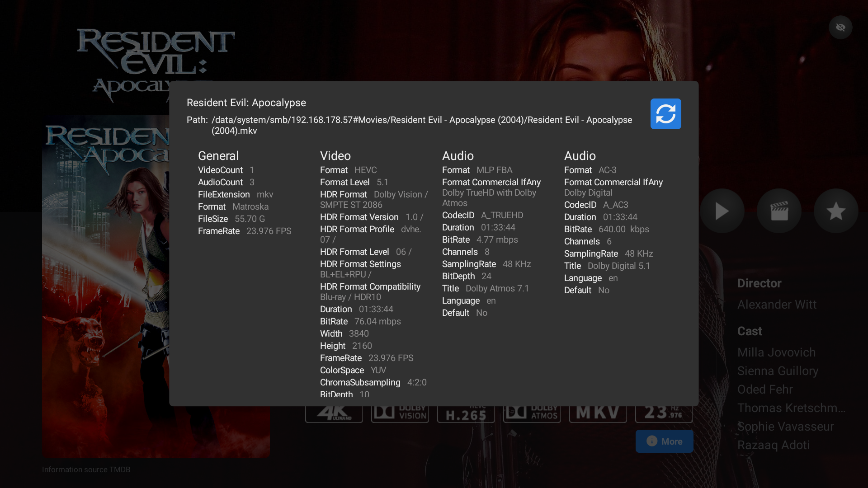Select the 23.976 Hz frame rate badge
868x488 pixels.
664,414
